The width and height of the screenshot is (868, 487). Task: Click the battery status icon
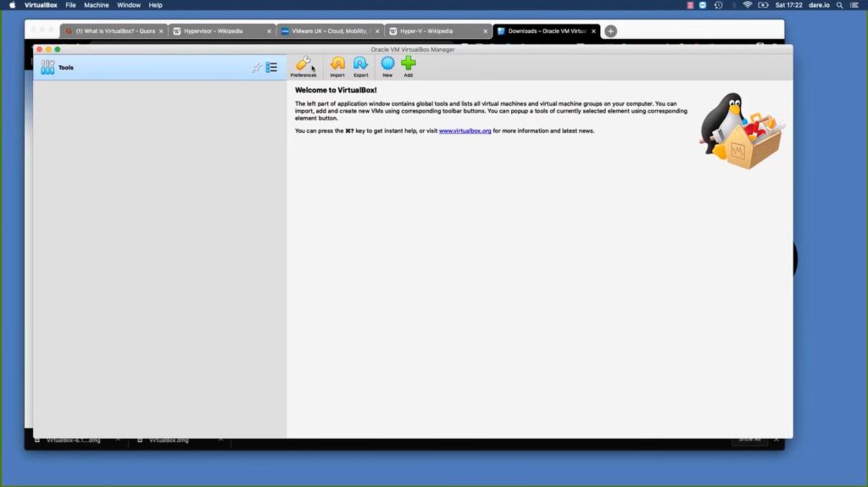[x=764, y=5]
